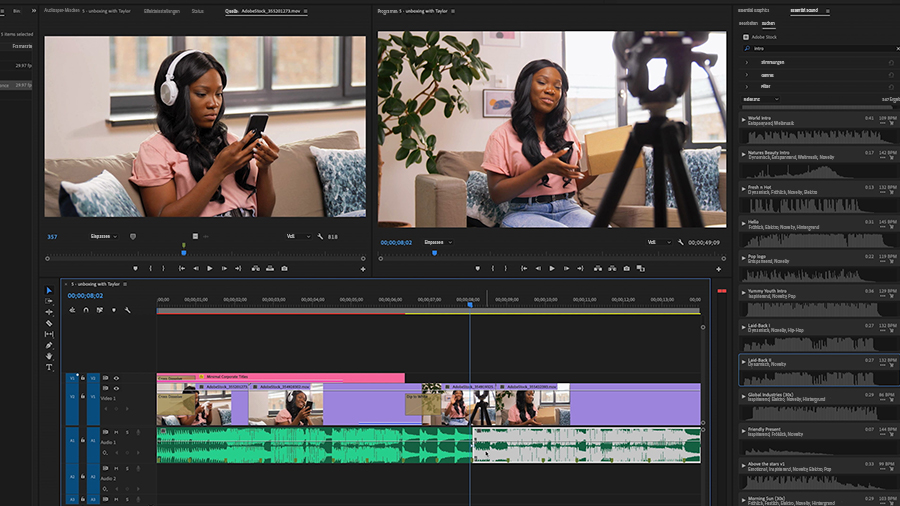
Task: Preview the World Intro track
Action: pyautogui.click(x=743, y=120)
